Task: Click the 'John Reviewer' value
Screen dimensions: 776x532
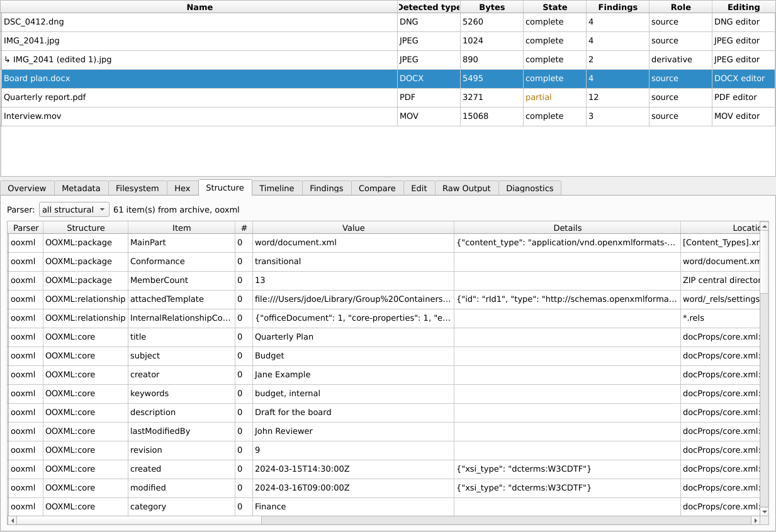Action: [353, 431]
